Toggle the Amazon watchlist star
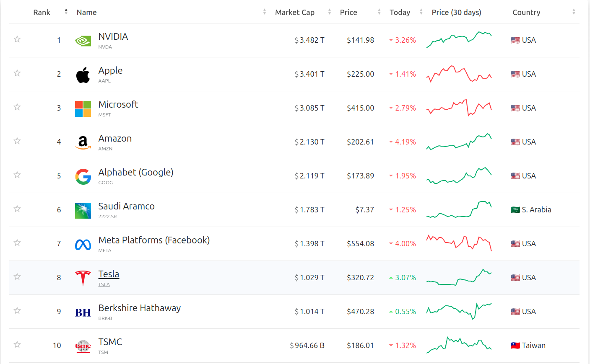 tap(17, 141)
